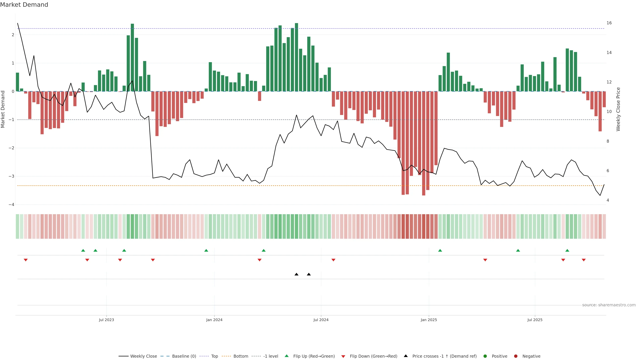Click the right black price-cross triangle marker
This screenshot has height=362, width=644.
tap(309, 274)
